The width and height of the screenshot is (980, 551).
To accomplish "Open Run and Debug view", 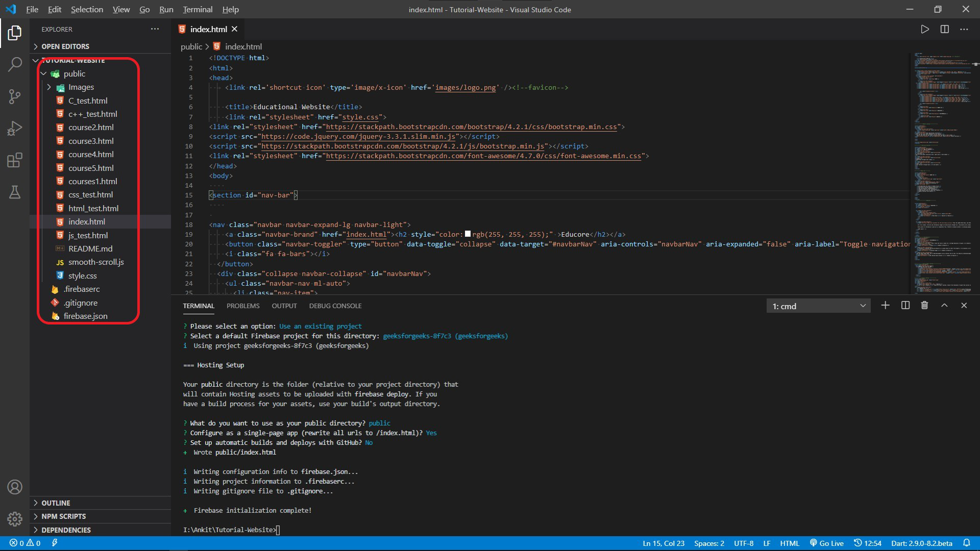I will click(15, 128).
